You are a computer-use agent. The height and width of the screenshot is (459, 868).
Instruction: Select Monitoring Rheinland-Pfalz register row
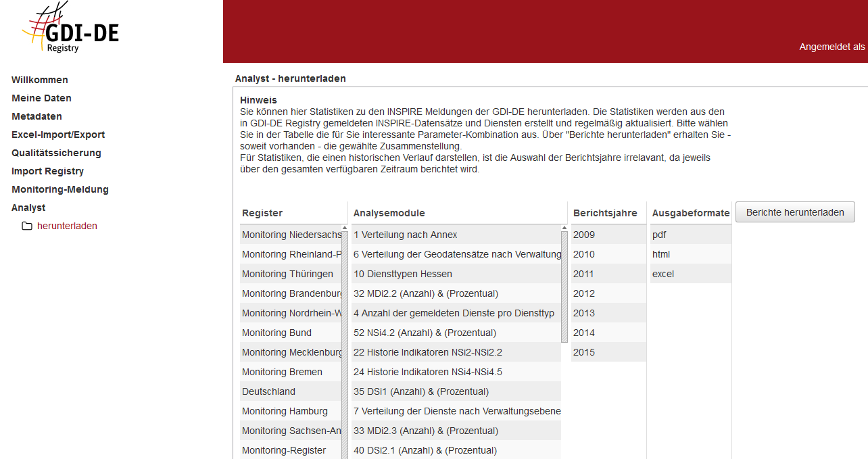pos(291,254)
